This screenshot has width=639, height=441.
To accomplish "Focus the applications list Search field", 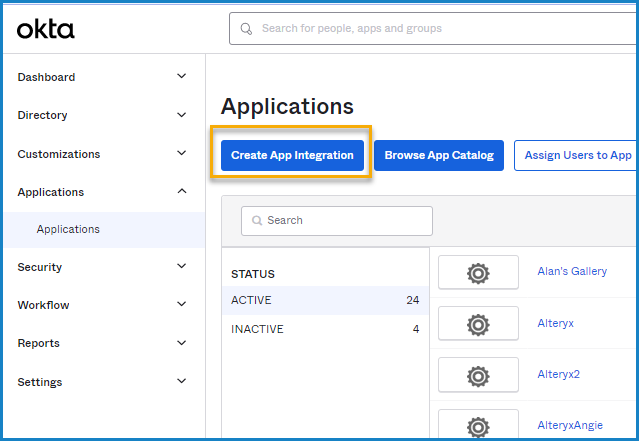I will coord(337,221).
